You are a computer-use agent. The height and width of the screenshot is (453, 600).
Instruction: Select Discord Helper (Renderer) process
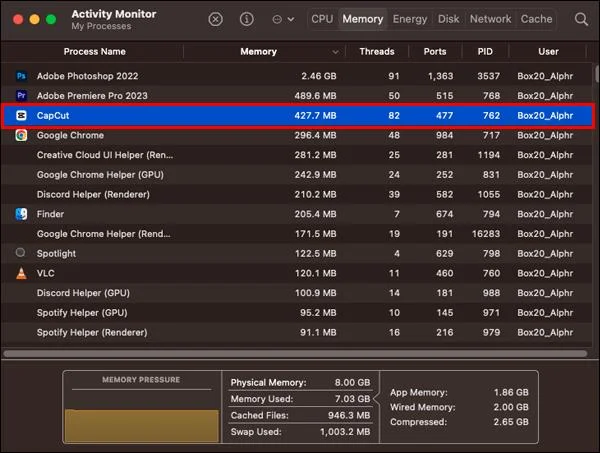93,194
